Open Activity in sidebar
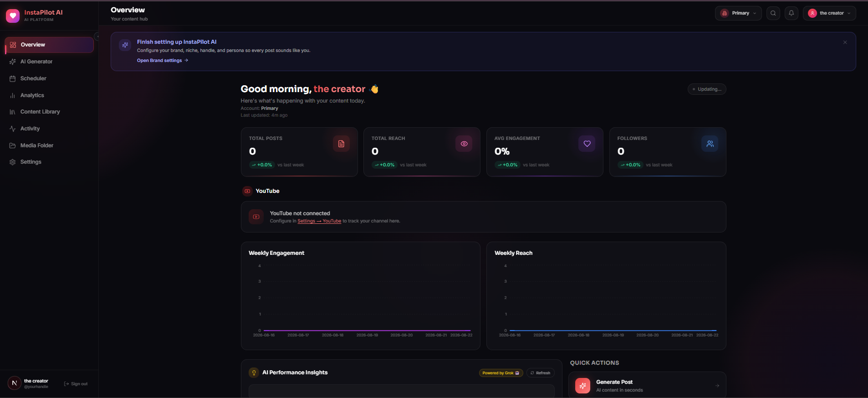 49,129
